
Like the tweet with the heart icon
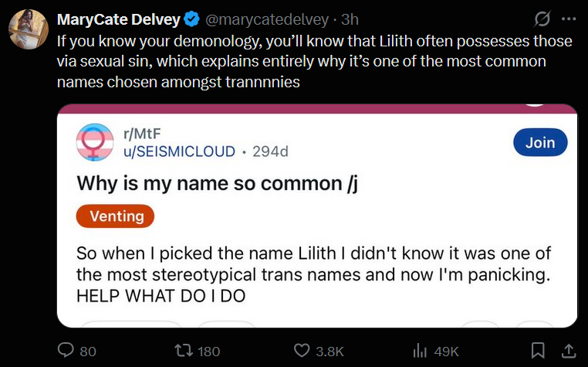[303, 351]
